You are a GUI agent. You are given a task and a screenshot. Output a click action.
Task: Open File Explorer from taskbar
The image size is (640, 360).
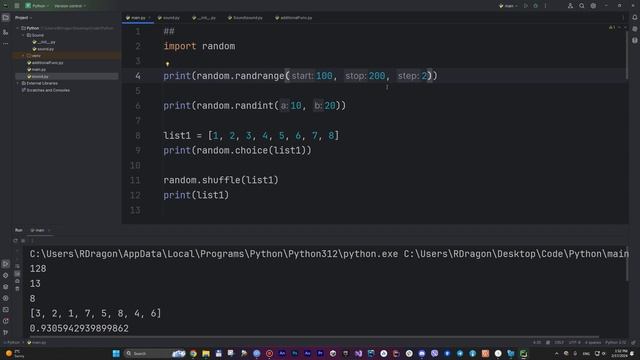coord(206,353)
